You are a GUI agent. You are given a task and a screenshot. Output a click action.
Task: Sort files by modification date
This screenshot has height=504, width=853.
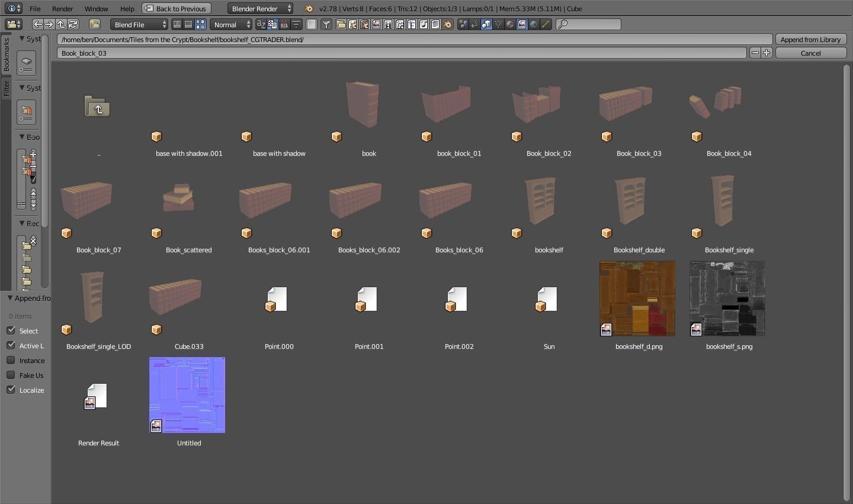pyautogui.click(x=284, y=24)
